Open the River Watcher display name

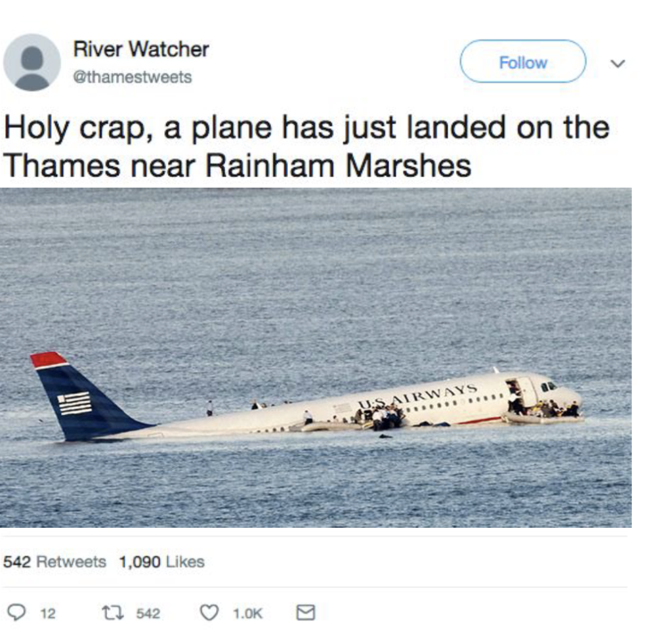[x=141, y=49]
